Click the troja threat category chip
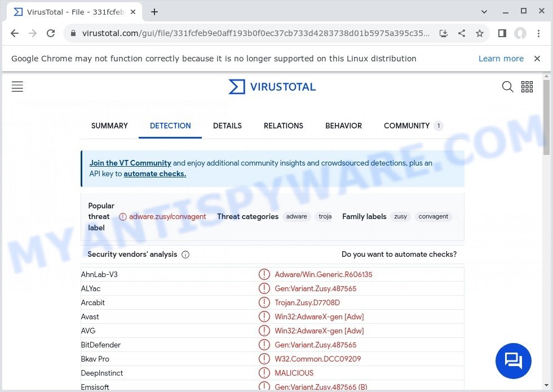Viewport: 553px width, 392px height. [x=325, y=216]
